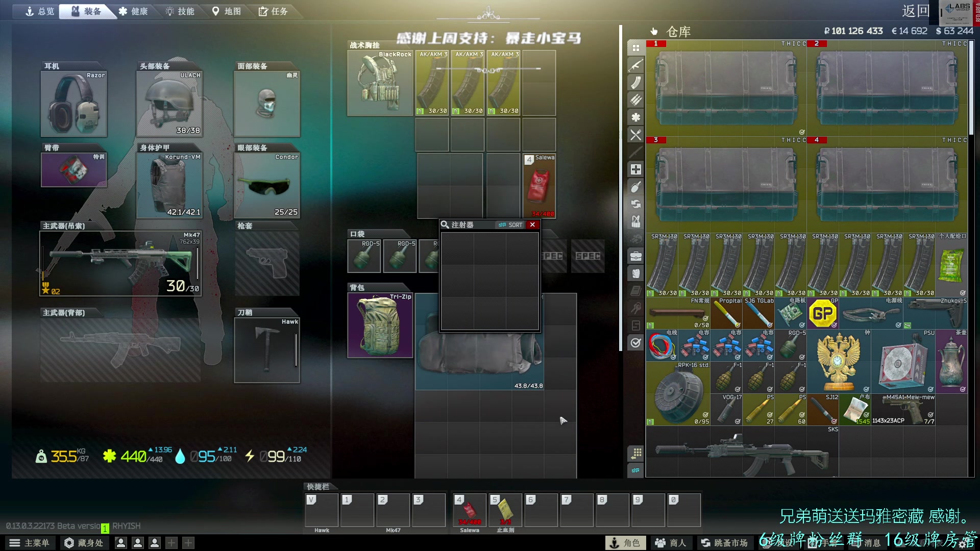The height and width of the screenshot is (551, 980).
Task: Click SORT in the 注射器 container window
Action: [511, 225]
